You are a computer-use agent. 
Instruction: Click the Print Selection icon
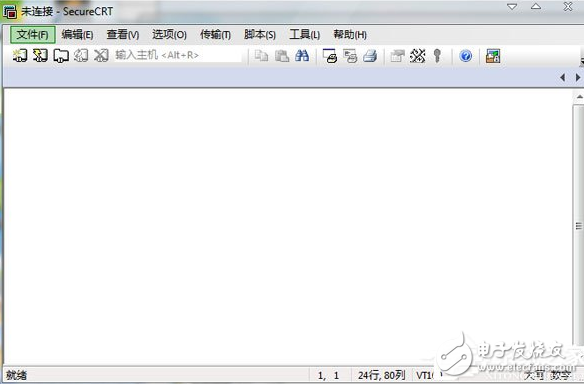(350, 56)
